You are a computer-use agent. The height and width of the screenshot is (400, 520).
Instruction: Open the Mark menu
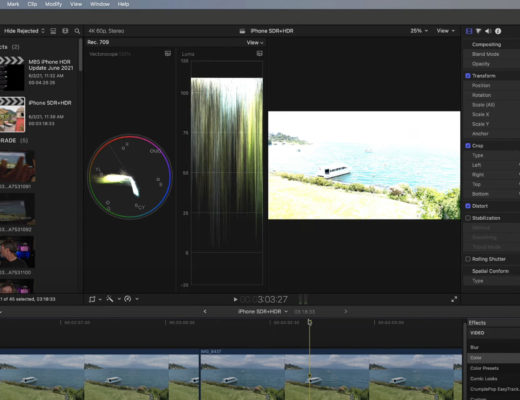tap(13, 4)
